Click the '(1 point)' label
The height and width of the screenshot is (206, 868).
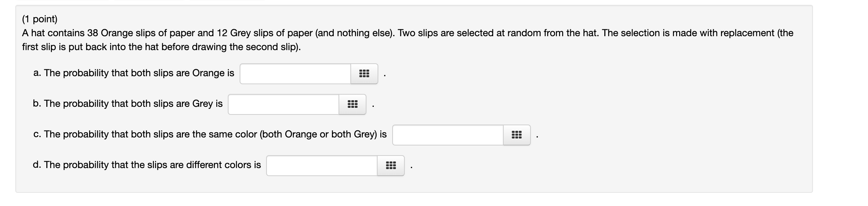click(x=40, y=19)
